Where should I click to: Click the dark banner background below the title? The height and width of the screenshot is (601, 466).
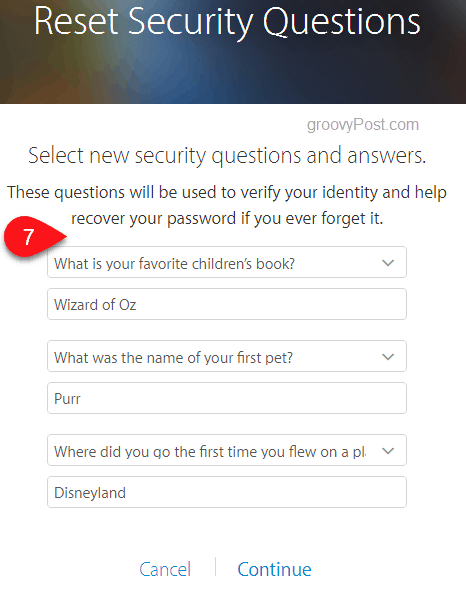233,75
